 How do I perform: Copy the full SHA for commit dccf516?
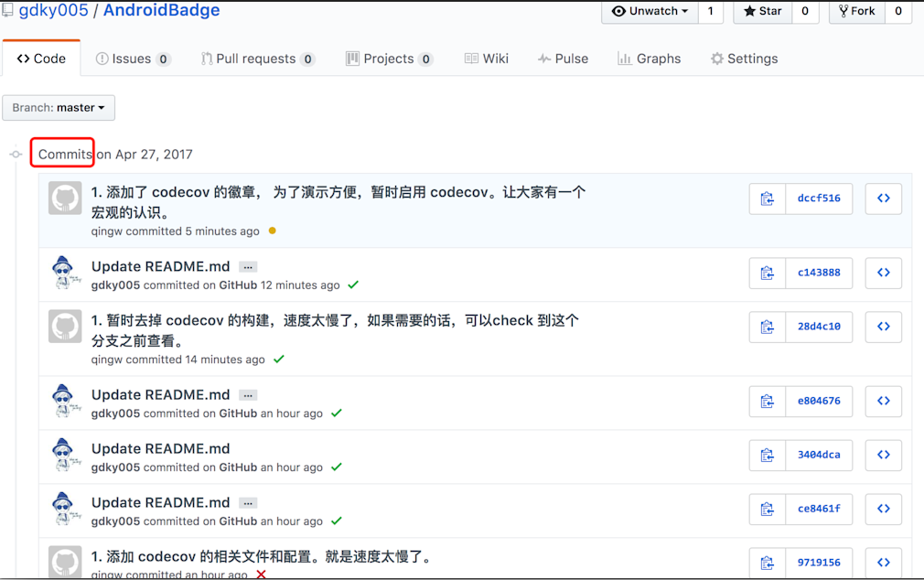(768, 199)
